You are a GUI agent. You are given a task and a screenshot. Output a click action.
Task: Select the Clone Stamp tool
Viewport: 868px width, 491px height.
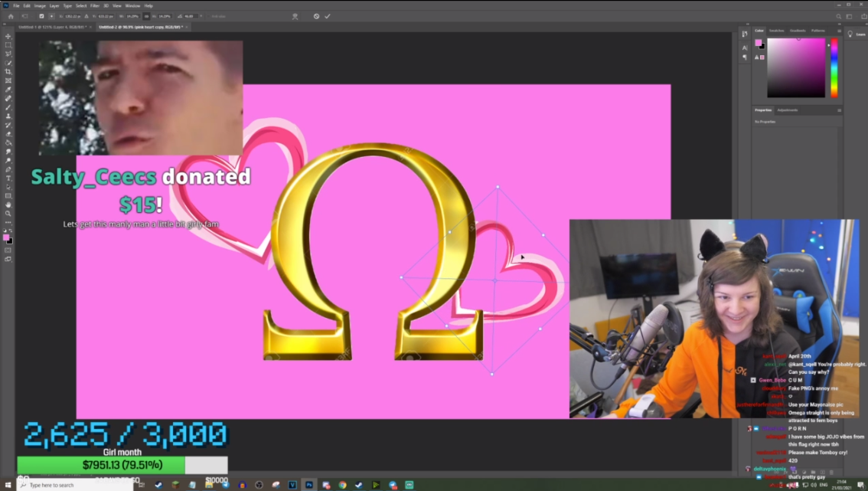click(x=8, y=116)
